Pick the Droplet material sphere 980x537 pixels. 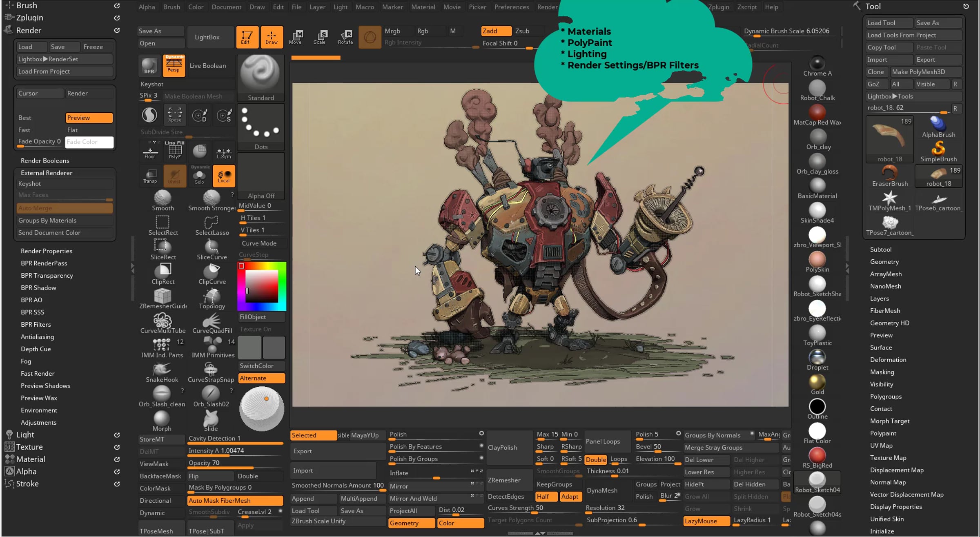tap(817, 360)
